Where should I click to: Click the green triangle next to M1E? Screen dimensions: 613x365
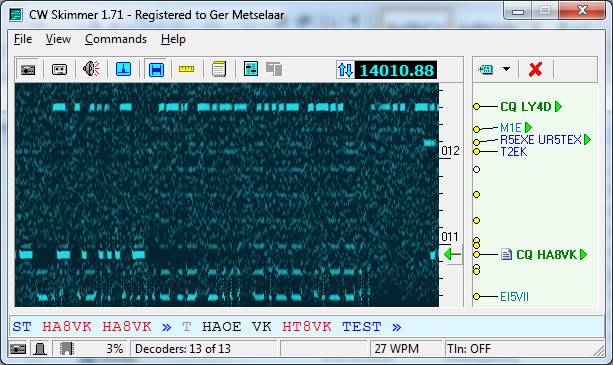(x=528, y=127)
